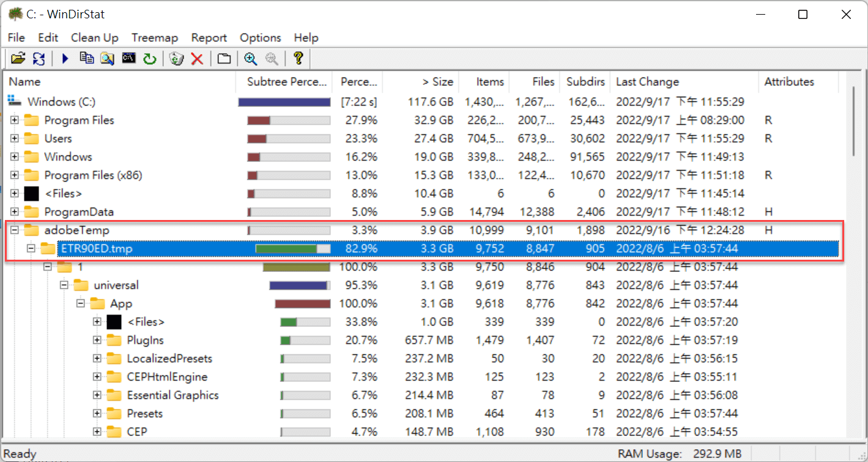Screen dimensions: 868x462
Task: Click the vertical scrollbar thumb of the tree list
Action: pyautogui.click(x=853, y=120)
